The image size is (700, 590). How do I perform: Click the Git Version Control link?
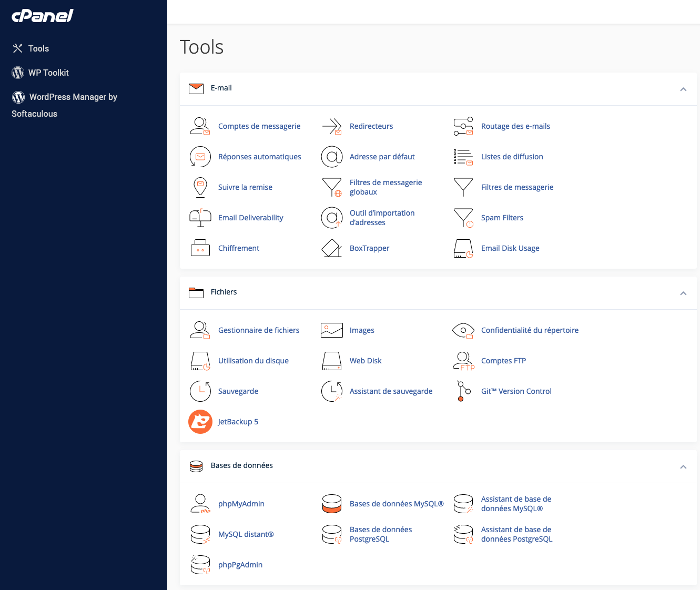point(516,391)
